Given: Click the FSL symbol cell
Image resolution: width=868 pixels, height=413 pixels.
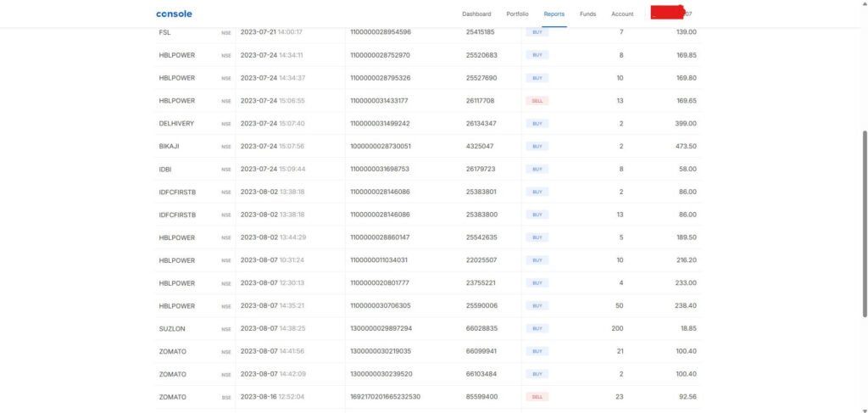Looking at the screenshot, I should [164, 32].
